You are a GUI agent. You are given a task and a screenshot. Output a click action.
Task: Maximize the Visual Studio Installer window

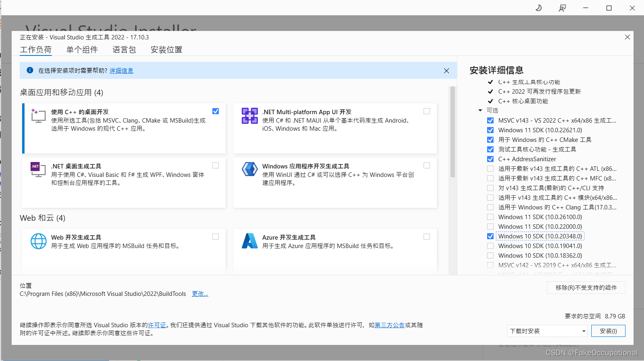pyautogui.click(x=609, y=8)
